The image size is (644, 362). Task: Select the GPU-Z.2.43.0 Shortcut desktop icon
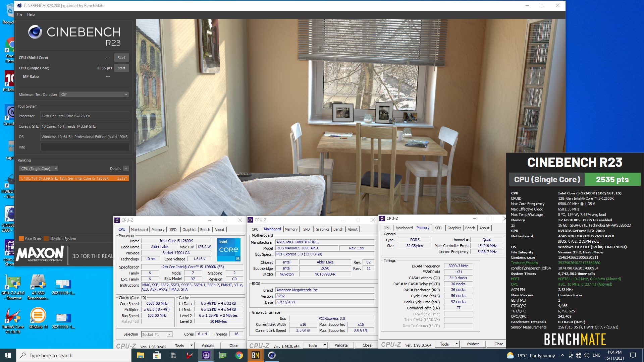13,287
